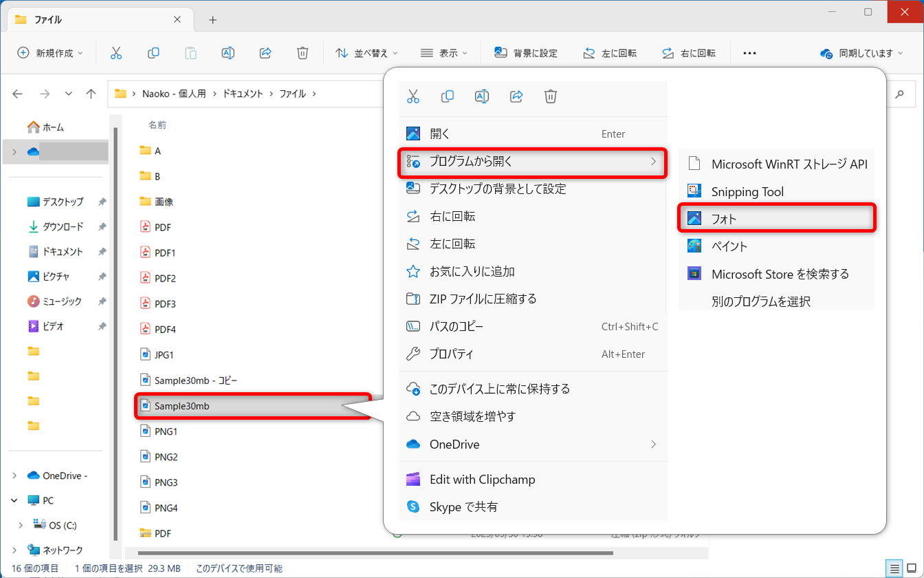Click the delete trash icon in context menu
The width and height of the screenshot is (924, 578).
click(551, 96)
